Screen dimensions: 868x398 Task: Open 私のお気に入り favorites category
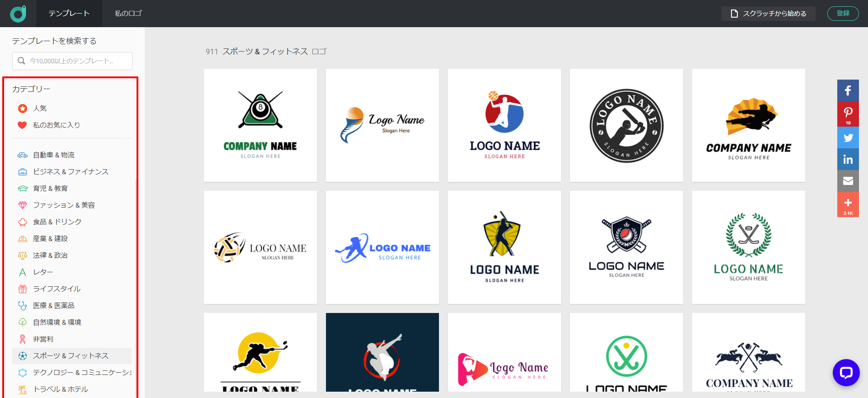click(x=56, y=125)
